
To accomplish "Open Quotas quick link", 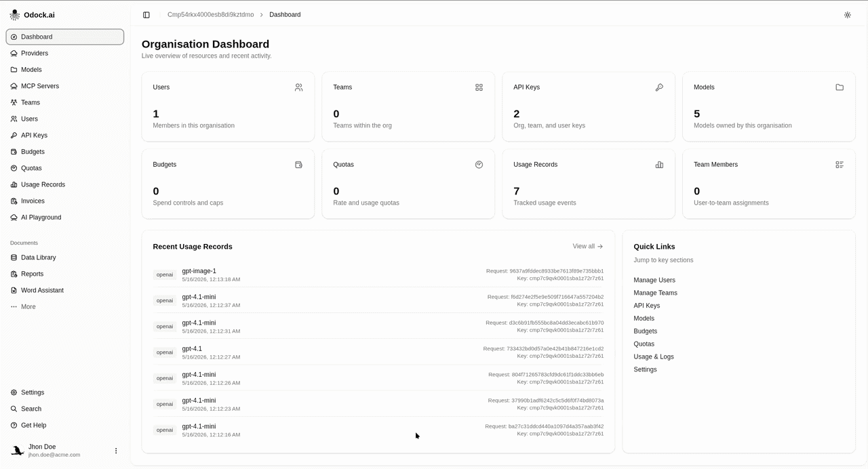I will point(644,344).
